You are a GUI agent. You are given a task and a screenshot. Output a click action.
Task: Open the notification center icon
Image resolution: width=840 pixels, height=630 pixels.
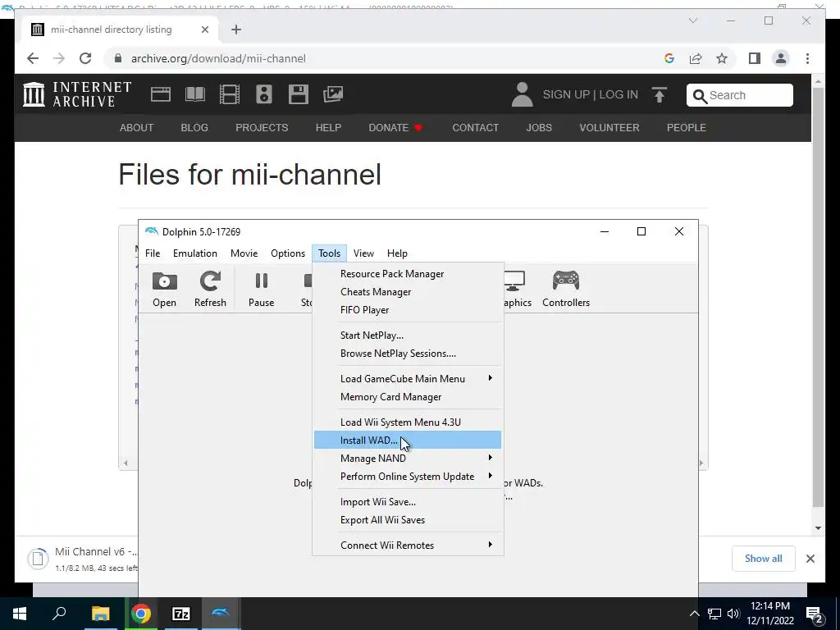[x=815, y=614]
